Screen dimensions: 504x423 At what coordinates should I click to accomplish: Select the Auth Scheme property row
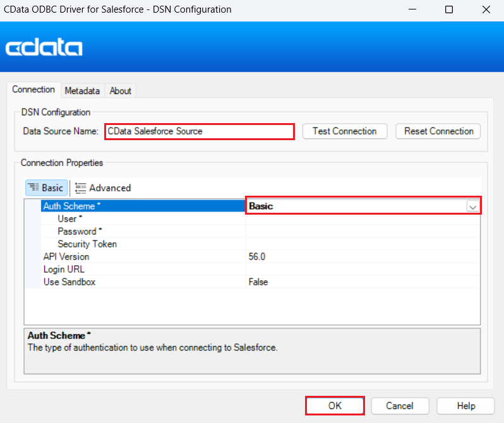pos(69,206)
